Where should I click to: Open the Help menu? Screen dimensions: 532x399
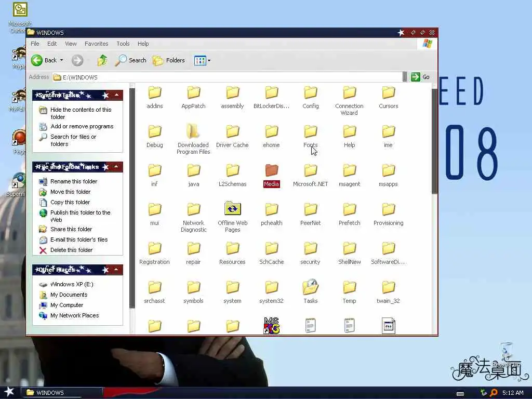tap(143, 44)
